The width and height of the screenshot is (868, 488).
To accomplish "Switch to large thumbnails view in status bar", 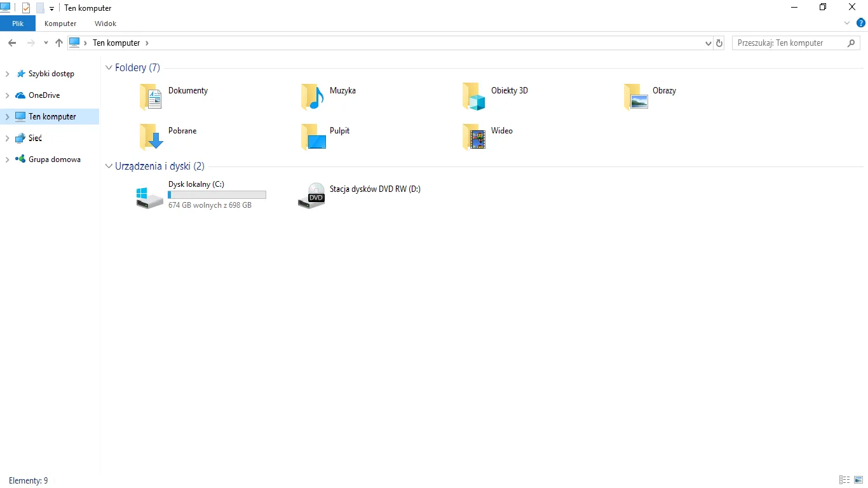I will [858, 480].
